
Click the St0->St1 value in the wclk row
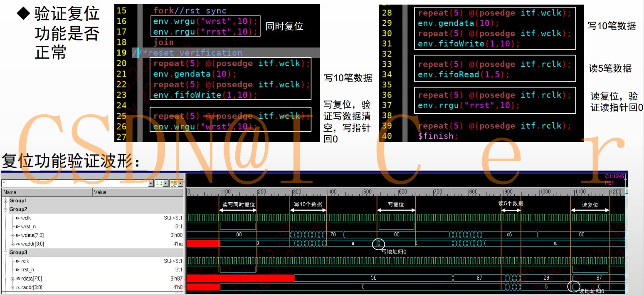173,218
